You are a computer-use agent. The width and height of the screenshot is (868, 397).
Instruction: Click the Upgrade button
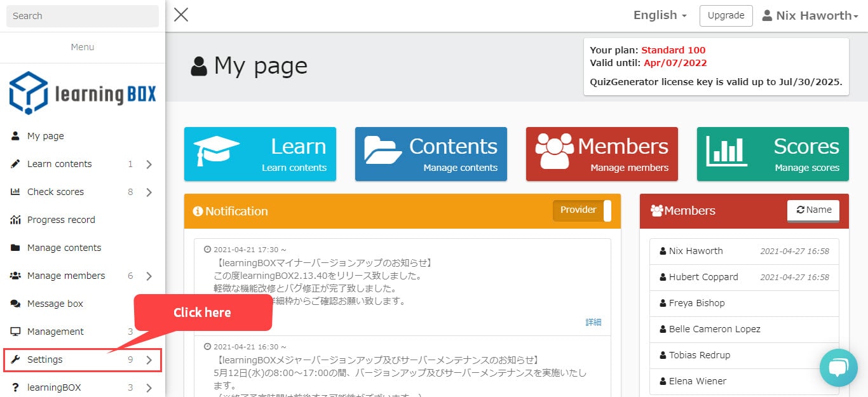point(726,16)
